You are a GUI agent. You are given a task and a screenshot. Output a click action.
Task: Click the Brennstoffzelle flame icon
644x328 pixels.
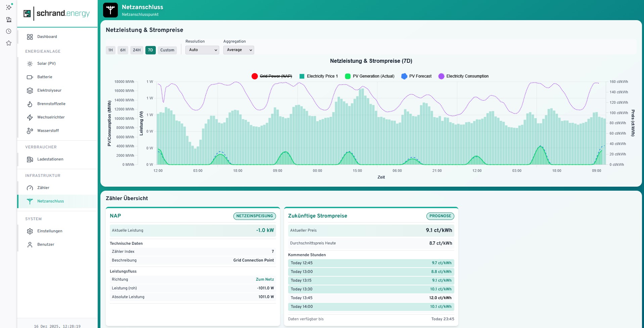click(30, 104)
